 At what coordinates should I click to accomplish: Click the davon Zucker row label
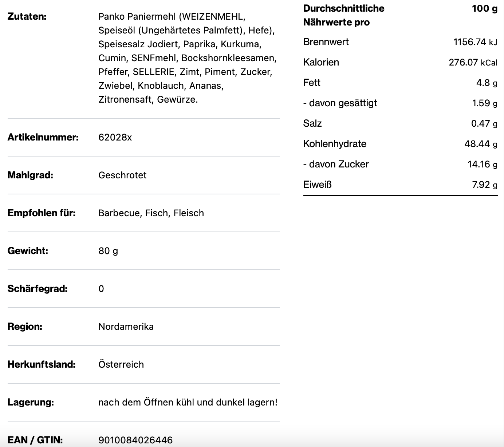coord(336,164)
